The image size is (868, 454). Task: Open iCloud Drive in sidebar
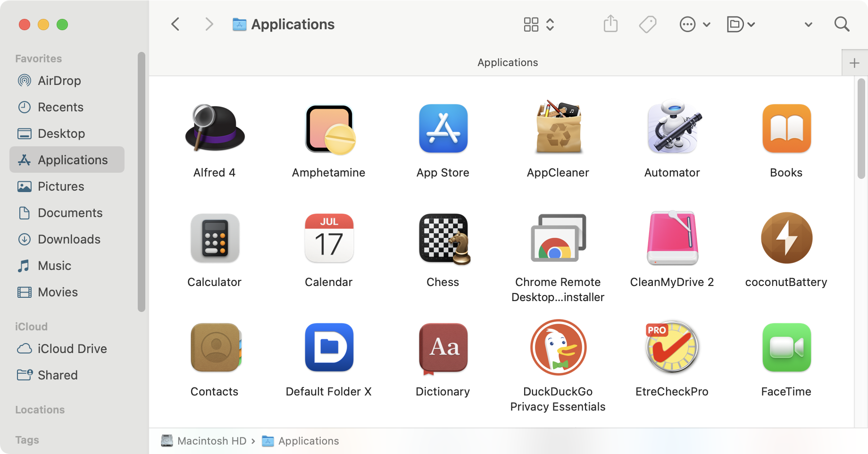click(x=67, y=349)
